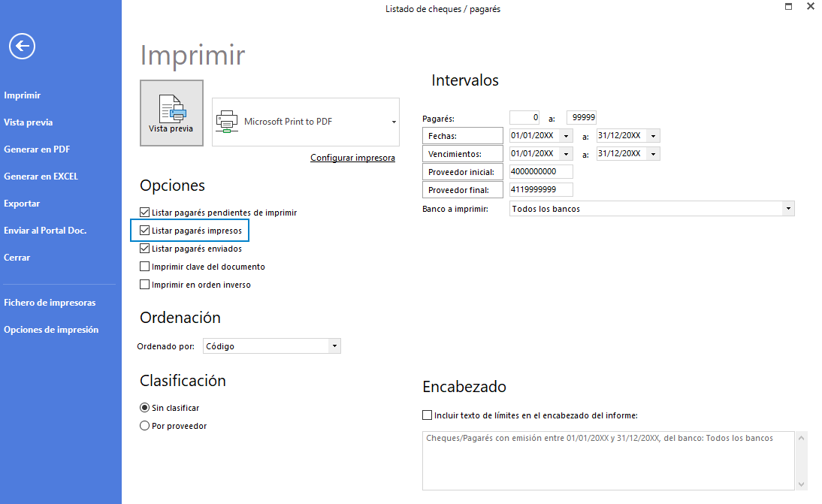
Task: Open the Configurar impresora link
Action: coord(352,157)
